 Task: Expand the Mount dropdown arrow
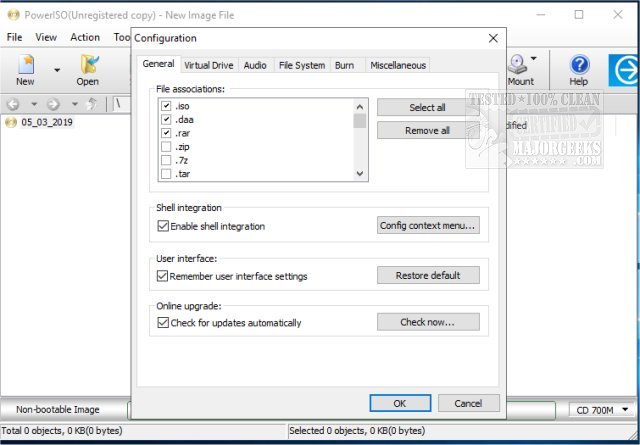[x=533, y=58]
